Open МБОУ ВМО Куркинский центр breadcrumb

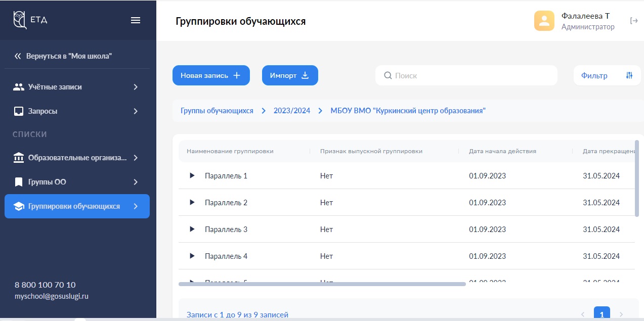coord(408,111)
